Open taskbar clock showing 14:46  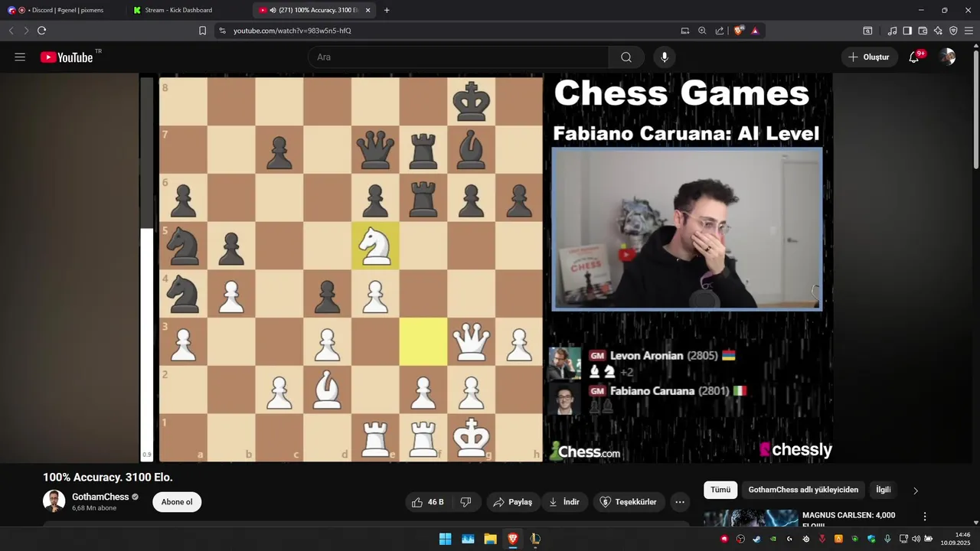click(x=955, y=539)
